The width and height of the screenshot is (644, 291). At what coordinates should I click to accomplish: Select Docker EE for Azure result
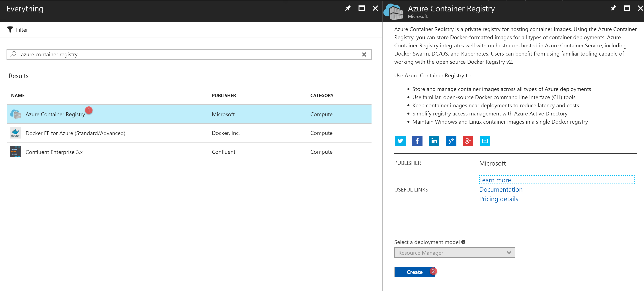[189, 133]
